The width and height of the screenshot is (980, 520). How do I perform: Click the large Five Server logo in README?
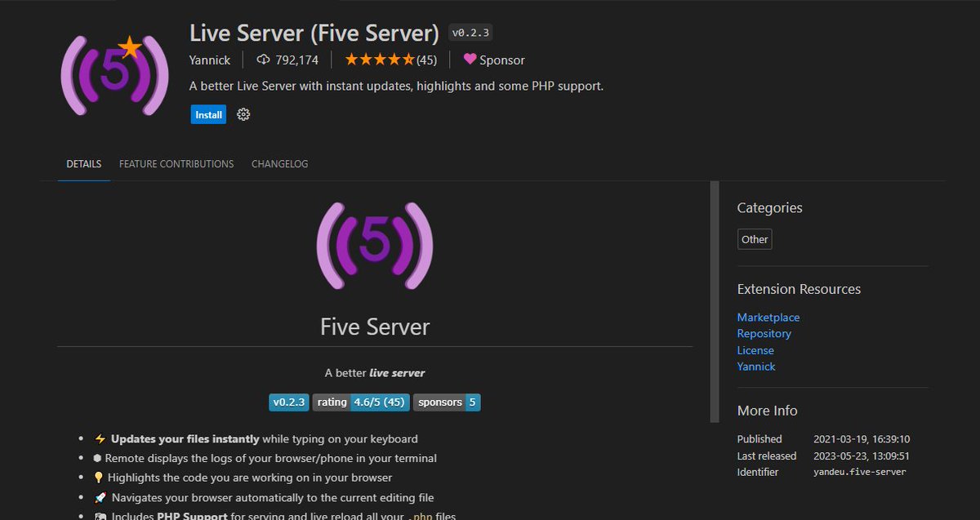point(375,245)
